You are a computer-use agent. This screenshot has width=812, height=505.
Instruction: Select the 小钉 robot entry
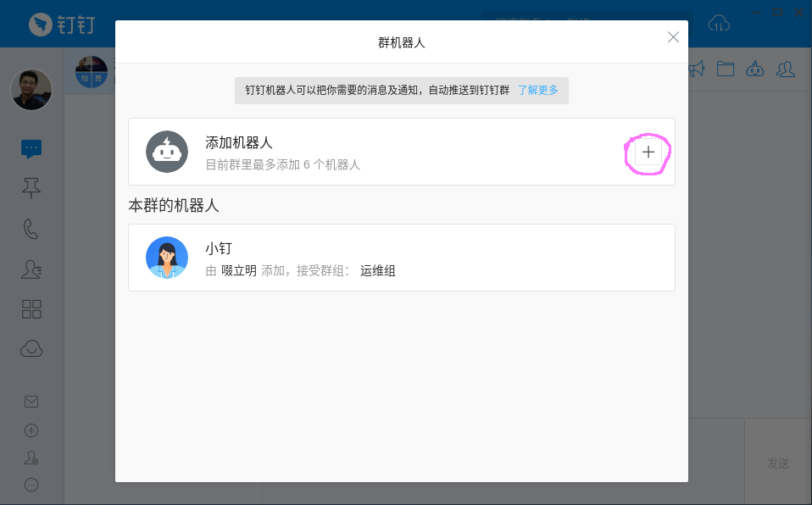pos(401,258)
